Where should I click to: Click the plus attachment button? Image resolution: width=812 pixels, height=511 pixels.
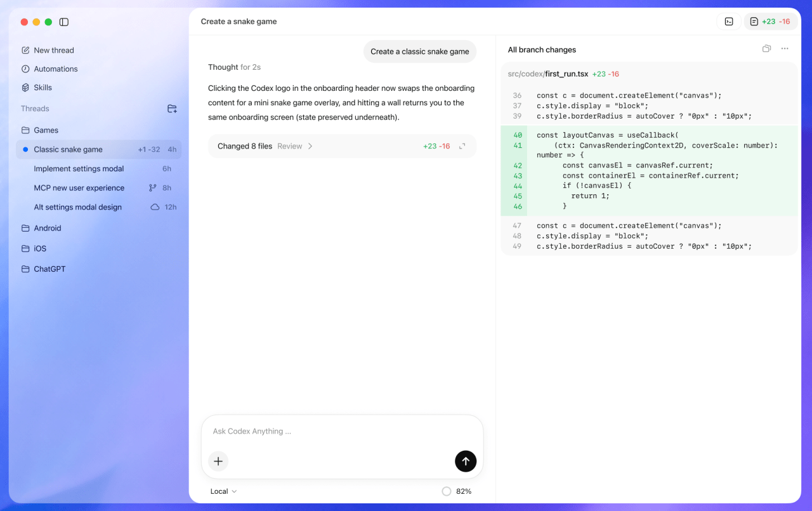coord(218,461)
